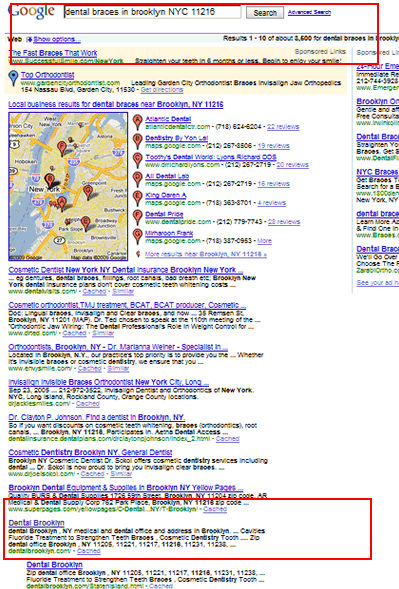
Task: Click Get directions for Garden City orthodontist
Action: coord(162,90)
